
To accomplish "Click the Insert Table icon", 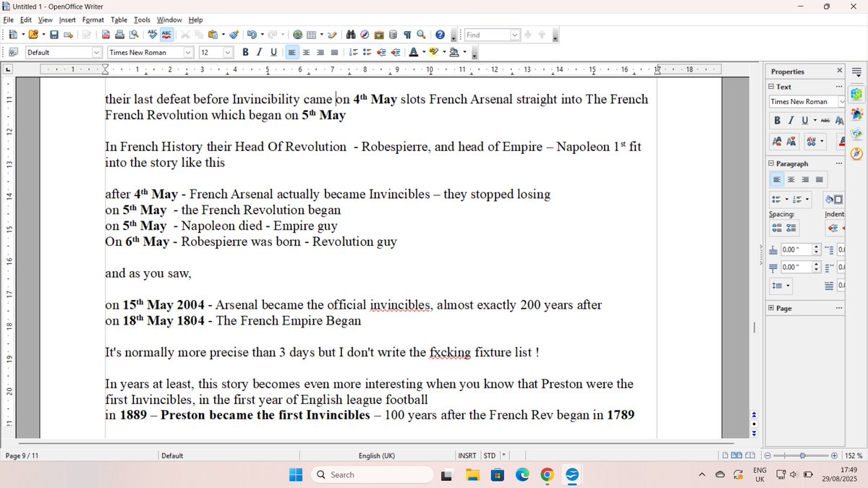I will click(x=311, y=35).
